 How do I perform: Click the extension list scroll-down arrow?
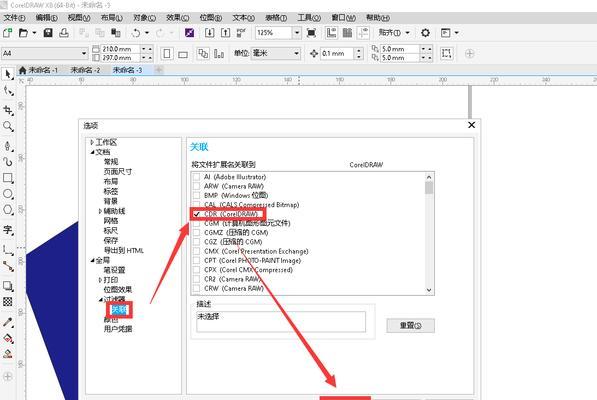tap(429, 290)
